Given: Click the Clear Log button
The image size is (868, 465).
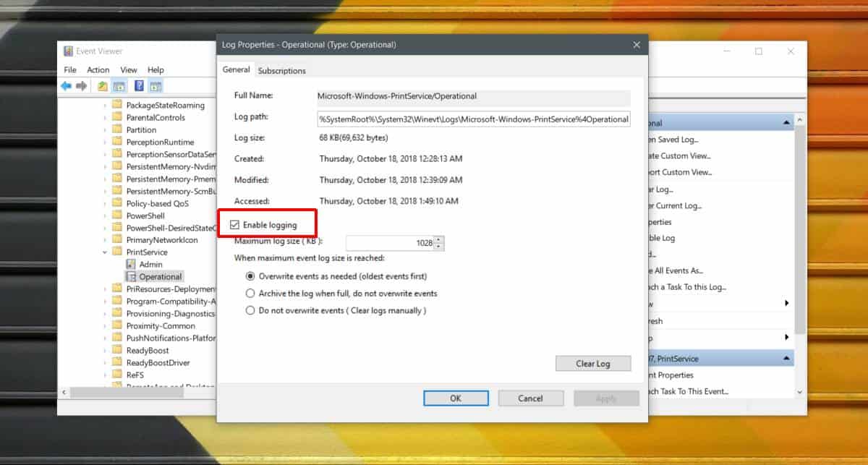Looking at the screenshot, I should point(593,364).
